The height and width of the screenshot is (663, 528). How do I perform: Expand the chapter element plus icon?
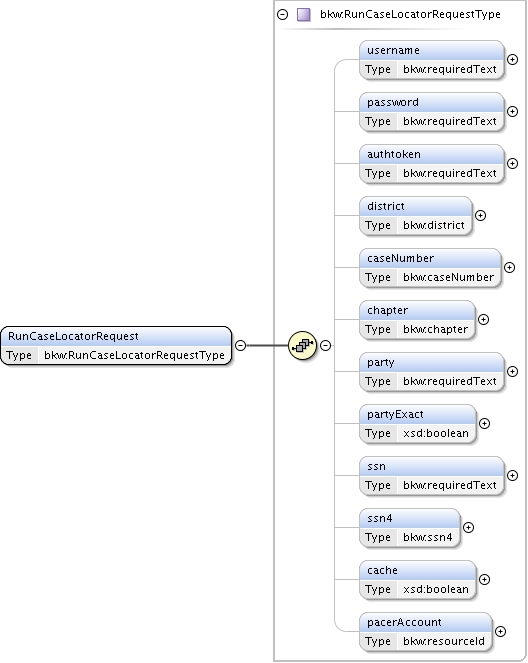484,320
